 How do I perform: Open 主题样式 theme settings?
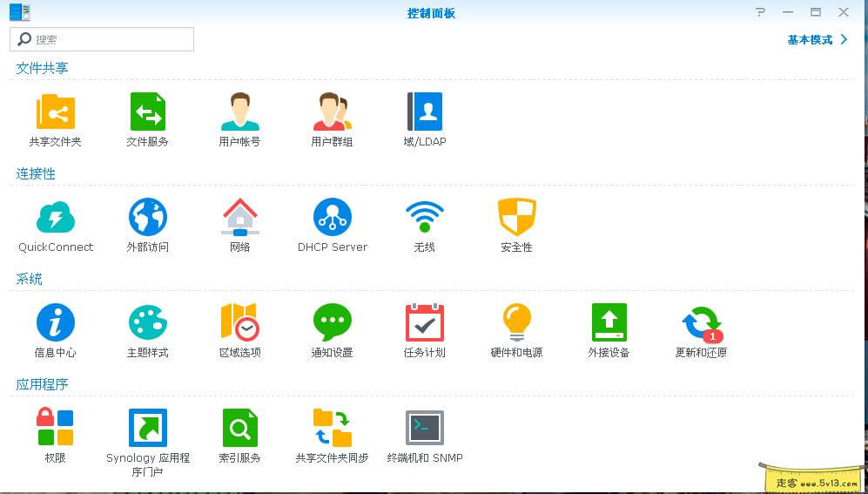147,323
